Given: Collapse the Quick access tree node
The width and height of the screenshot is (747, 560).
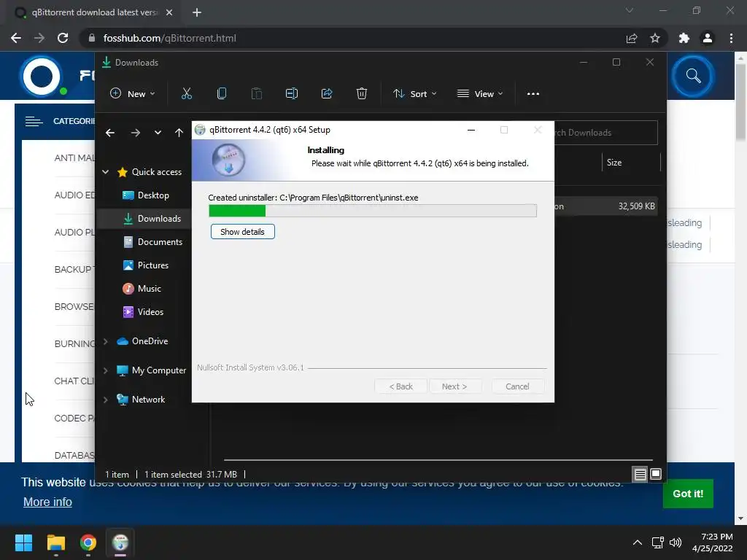Looking at the screenshot, I should pos(105,172).
